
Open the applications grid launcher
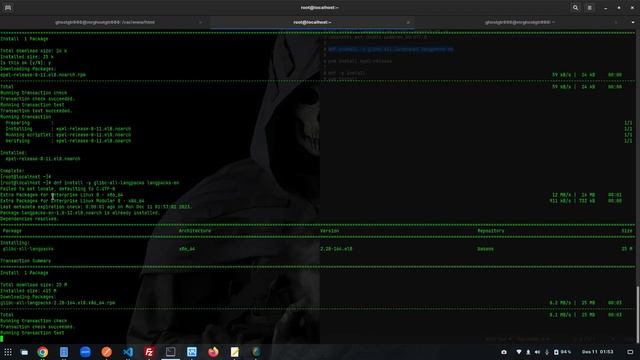[x=8, y=352]
